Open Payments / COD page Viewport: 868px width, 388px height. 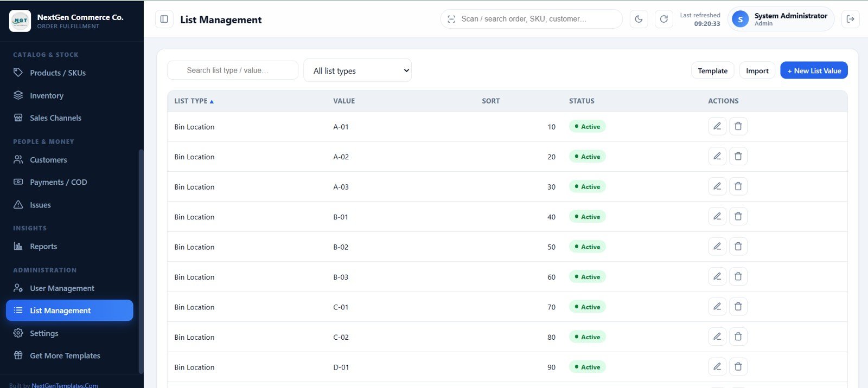(69, 182)
